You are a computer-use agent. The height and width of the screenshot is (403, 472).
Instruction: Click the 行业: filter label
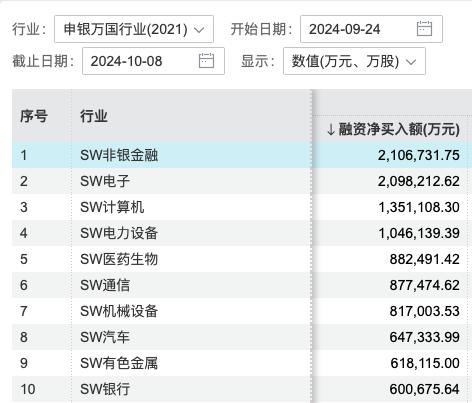[x=29, y=29]
